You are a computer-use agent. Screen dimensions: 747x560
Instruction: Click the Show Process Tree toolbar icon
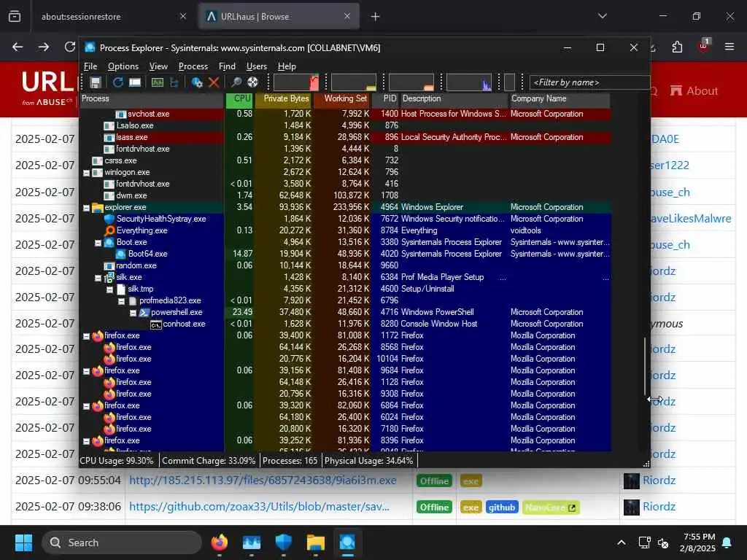click(174, 82)
